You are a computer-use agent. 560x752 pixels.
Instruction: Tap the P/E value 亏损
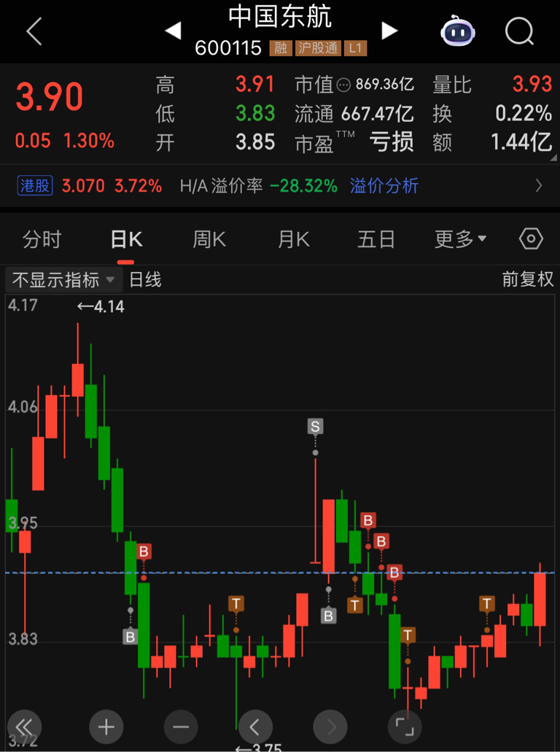pos(392,142)
